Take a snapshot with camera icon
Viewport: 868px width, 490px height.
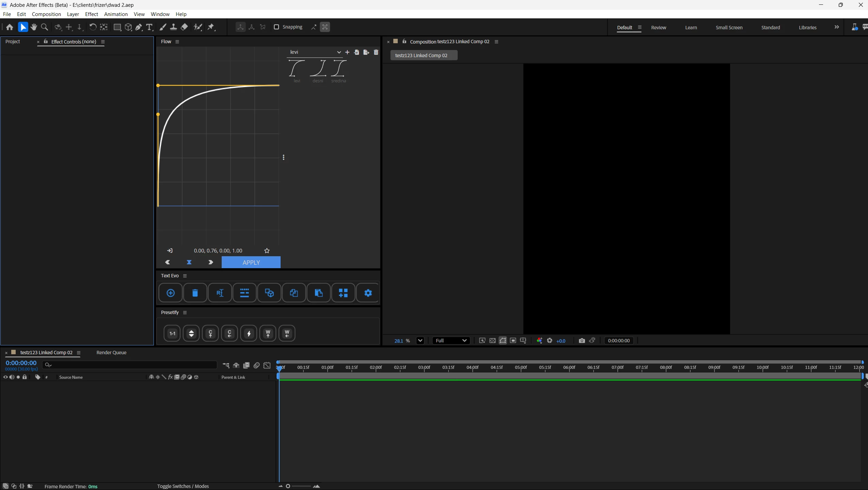[x=582, y=341]
